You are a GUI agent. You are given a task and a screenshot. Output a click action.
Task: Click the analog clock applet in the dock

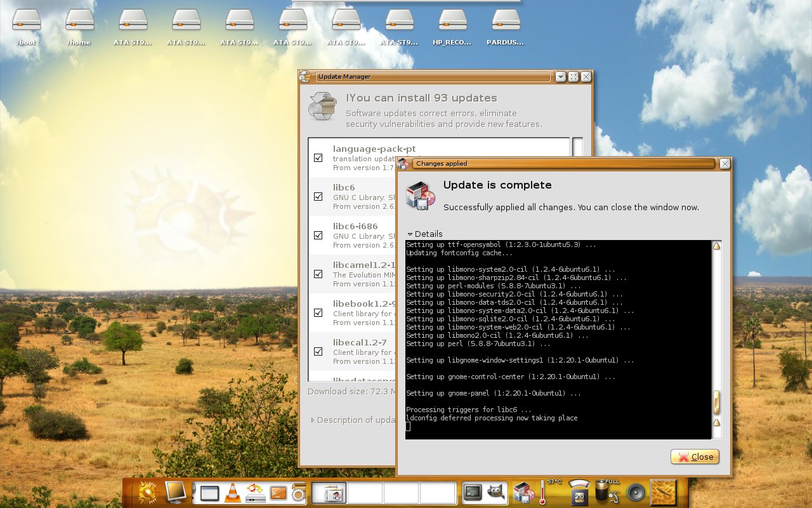(x=664, y=493)
